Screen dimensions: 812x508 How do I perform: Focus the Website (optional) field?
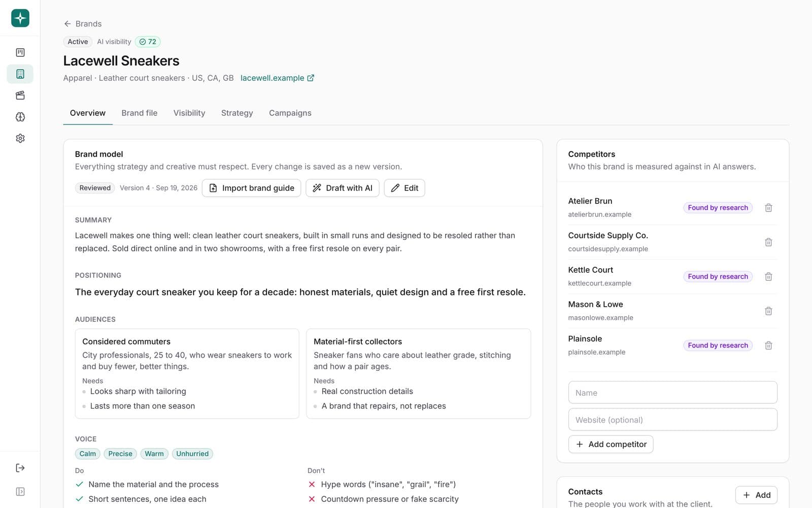[673, 420]
